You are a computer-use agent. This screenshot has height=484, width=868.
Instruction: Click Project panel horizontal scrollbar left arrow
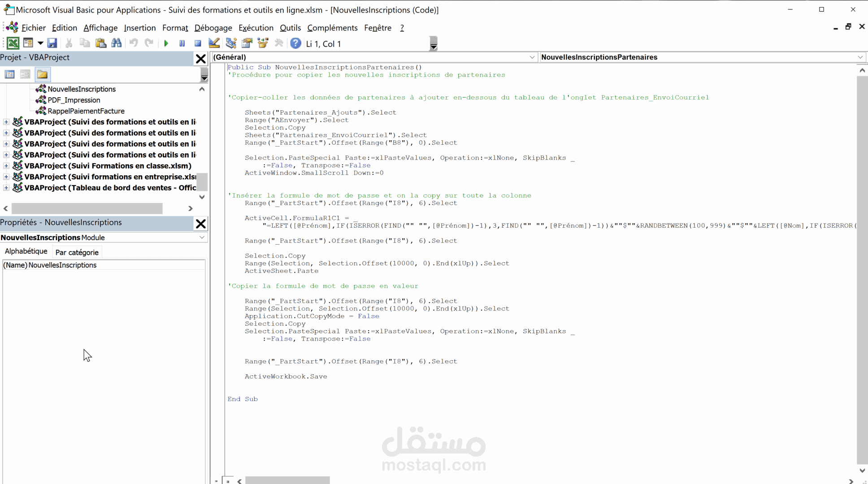coord(5,208)
